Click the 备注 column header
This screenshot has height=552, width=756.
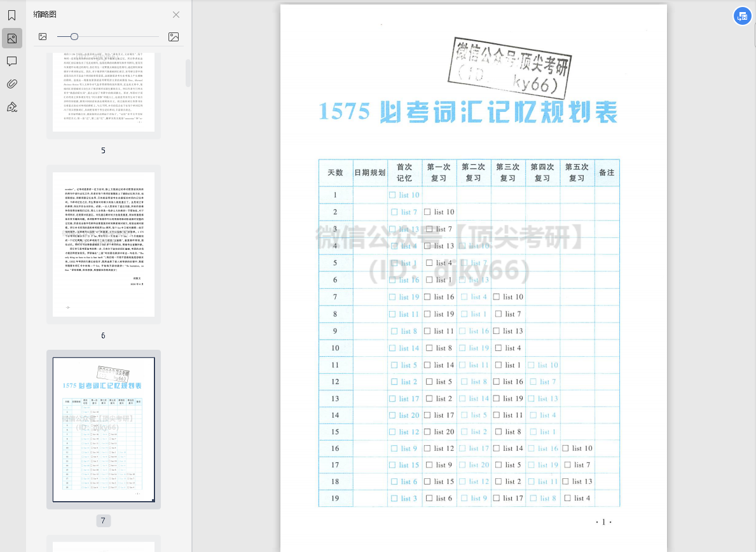pyautogui.click(x=607, y=172)
